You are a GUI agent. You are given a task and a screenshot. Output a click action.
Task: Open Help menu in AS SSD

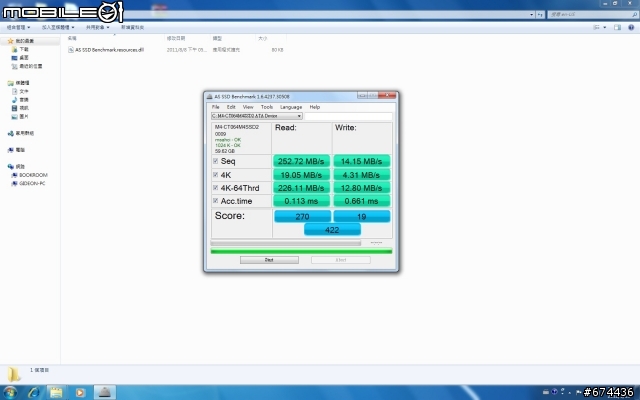click(315, 107)
